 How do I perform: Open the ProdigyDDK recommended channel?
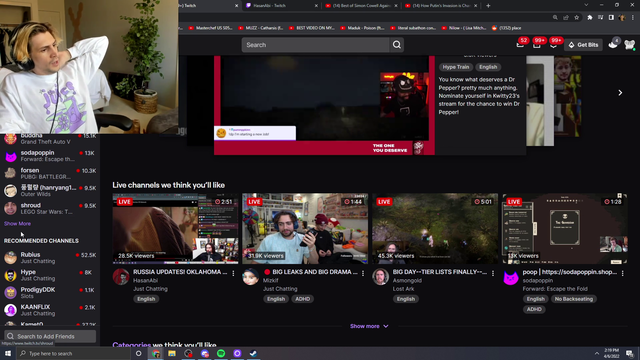pos(50,293)
